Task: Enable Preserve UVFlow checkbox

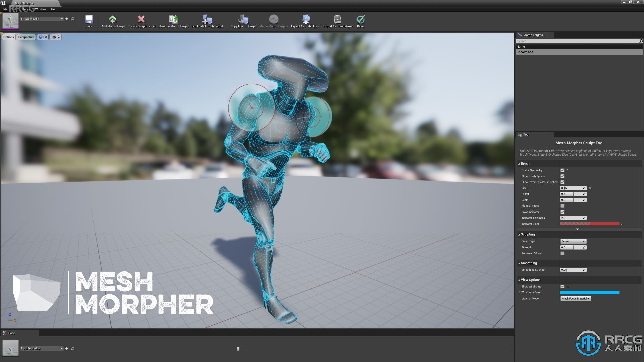Action: pos(562,253)
